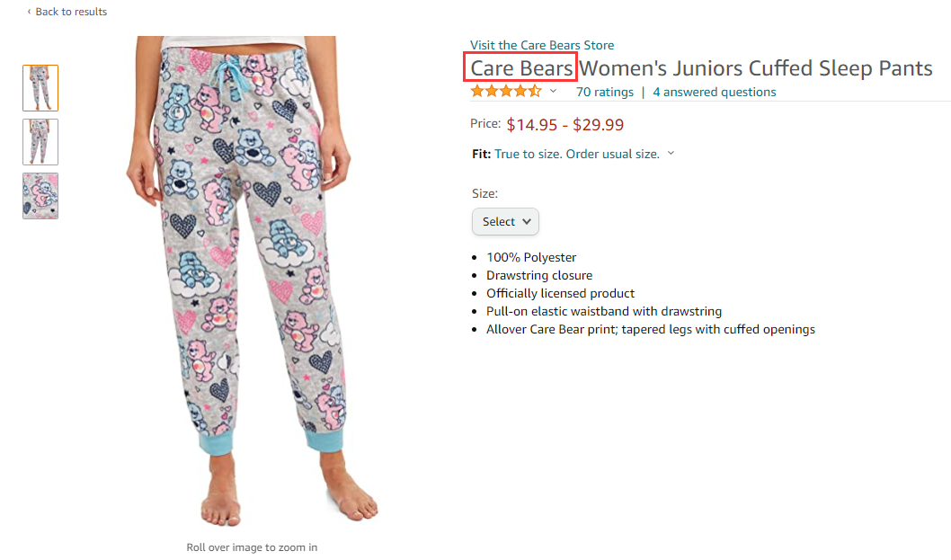Click the Drawstring closure bullet text

point(539,275)
